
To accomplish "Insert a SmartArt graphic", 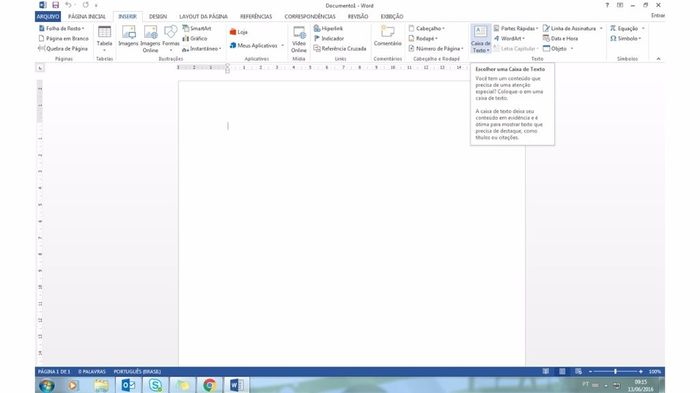I will coord(197,28).
